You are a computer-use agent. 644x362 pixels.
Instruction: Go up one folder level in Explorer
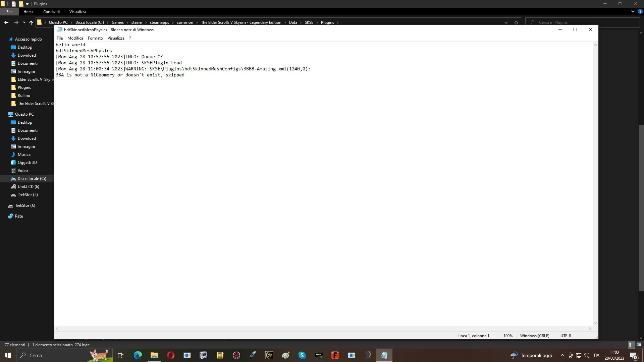[31, 22]
